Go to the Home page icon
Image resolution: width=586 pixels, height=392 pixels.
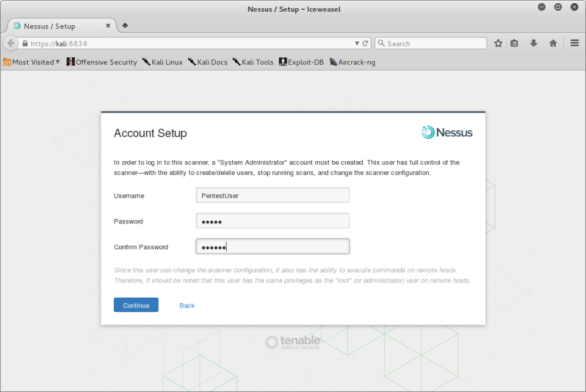pos(553,43)
